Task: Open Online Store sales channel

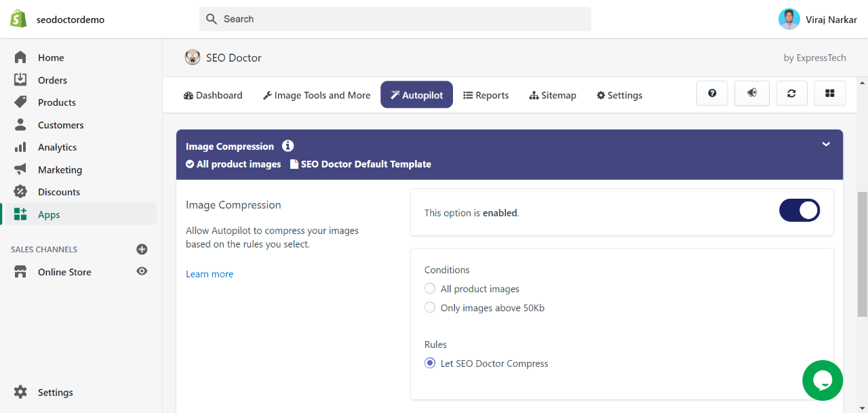Action: (64, 272)
